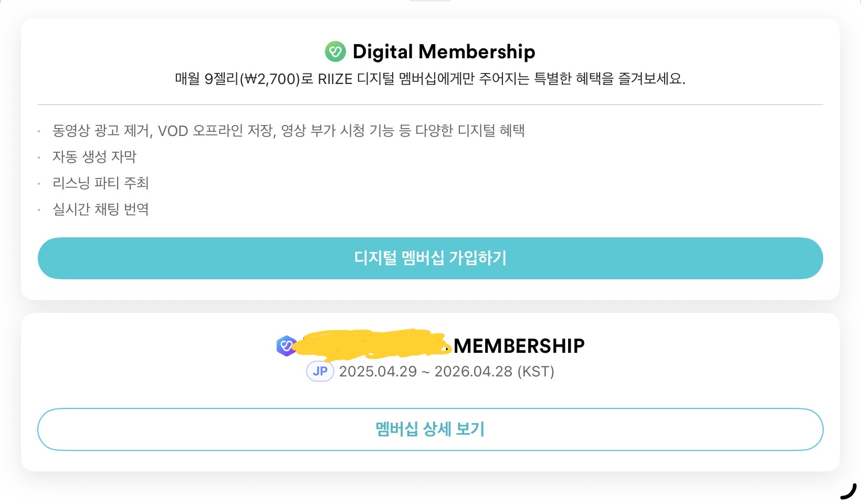Viewport: 861px width, 504px height.
Task: Select the MEMBERSHIP heading on the lower card
Action: coord(520,345)
